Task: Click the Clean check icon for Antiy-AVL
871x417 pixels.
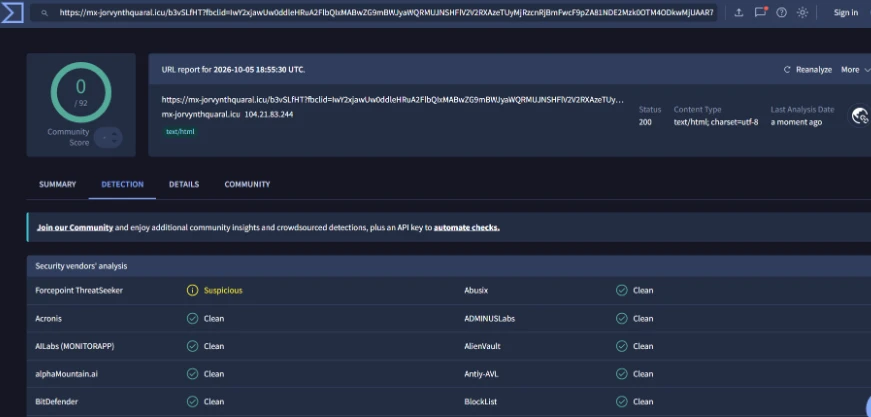Action: pyautogui.click(x=622, y=374)
